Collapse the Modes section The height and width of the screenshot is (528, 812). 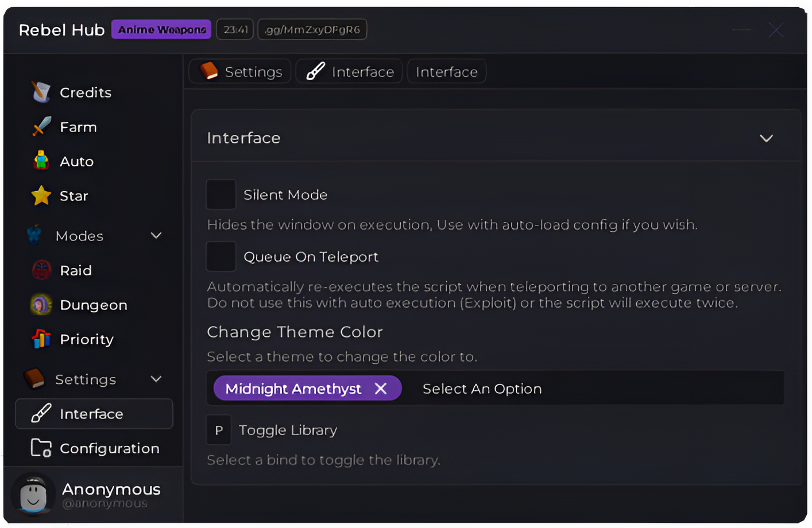click(x=156, y=235)
